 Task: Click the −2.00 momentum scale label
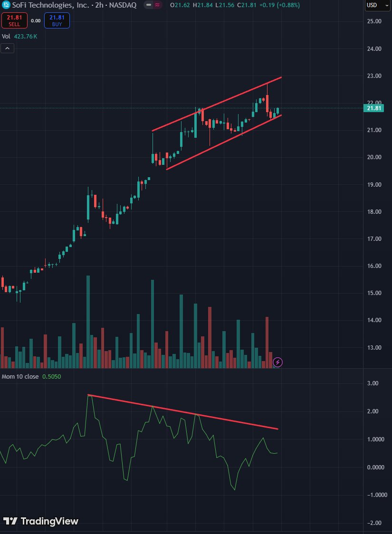point(373,523)
